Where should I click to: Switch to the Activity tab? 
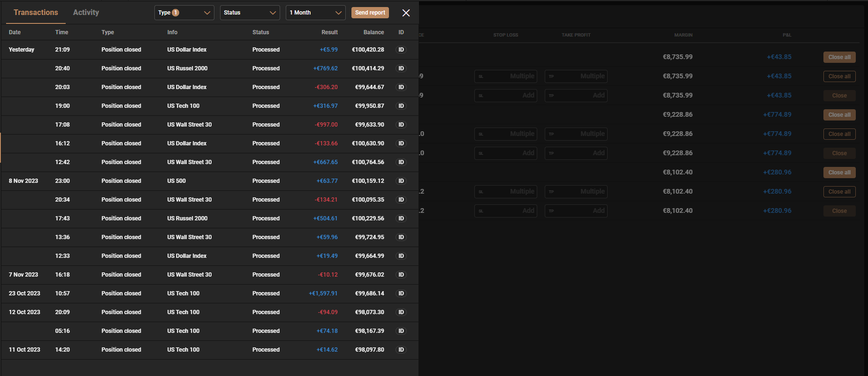tap(86, 13)
